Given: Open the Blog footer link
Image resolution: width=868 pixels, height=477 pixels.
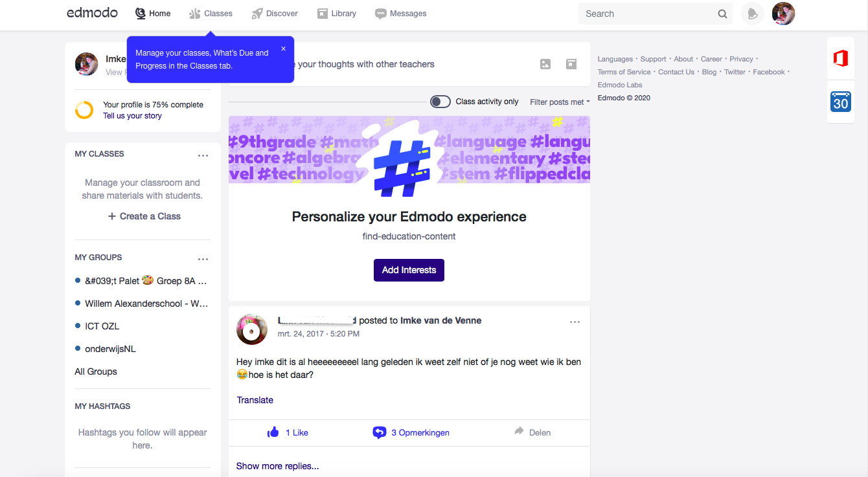Looking at the screenshot, I should coord(709,72).
